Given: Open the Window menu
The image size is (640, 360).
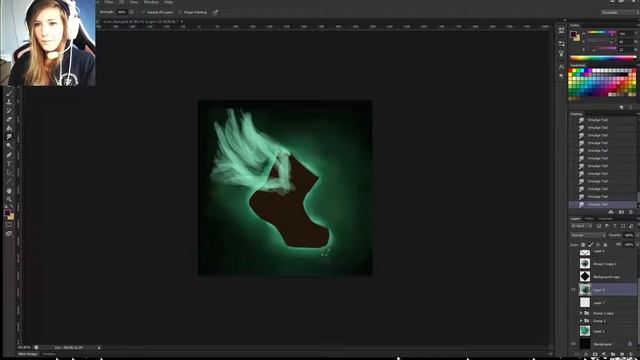Looking at the screenshot, I should tap(151, 2).
